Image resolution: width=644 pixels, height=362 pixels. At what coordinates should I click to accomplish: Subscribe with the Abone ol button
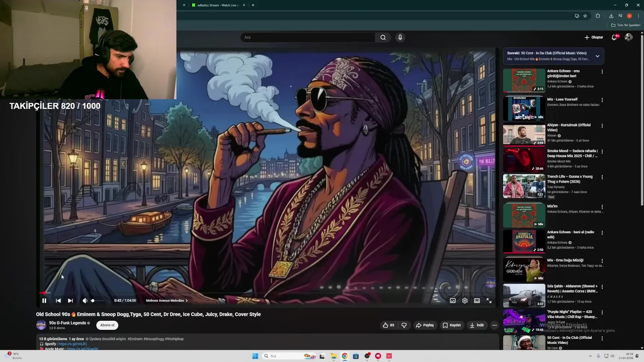point(107,325)
